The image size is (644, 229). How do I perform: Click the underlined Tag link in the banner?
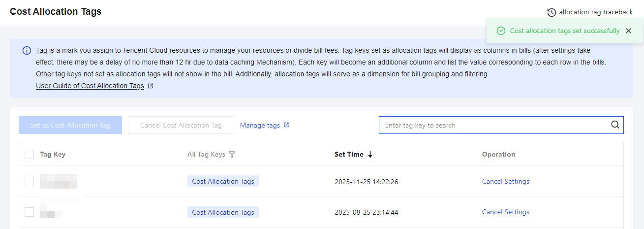(41, 51)
